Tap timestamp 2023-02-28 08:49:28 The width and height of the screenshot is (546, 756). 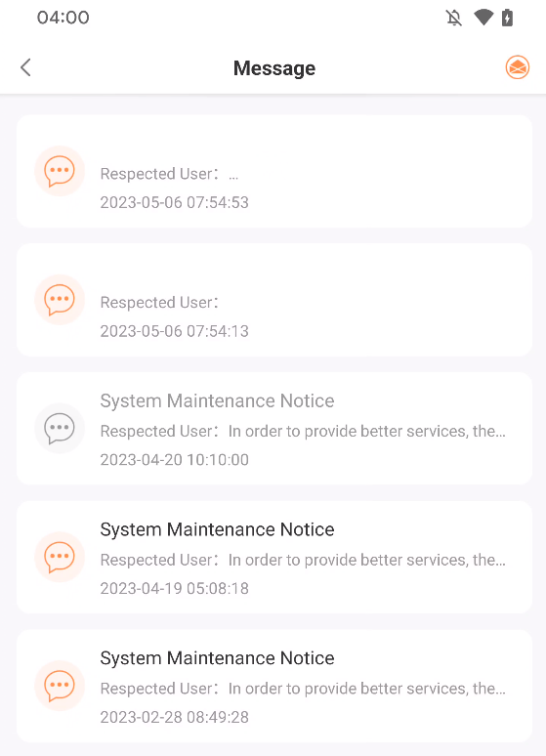coord(174,717)
